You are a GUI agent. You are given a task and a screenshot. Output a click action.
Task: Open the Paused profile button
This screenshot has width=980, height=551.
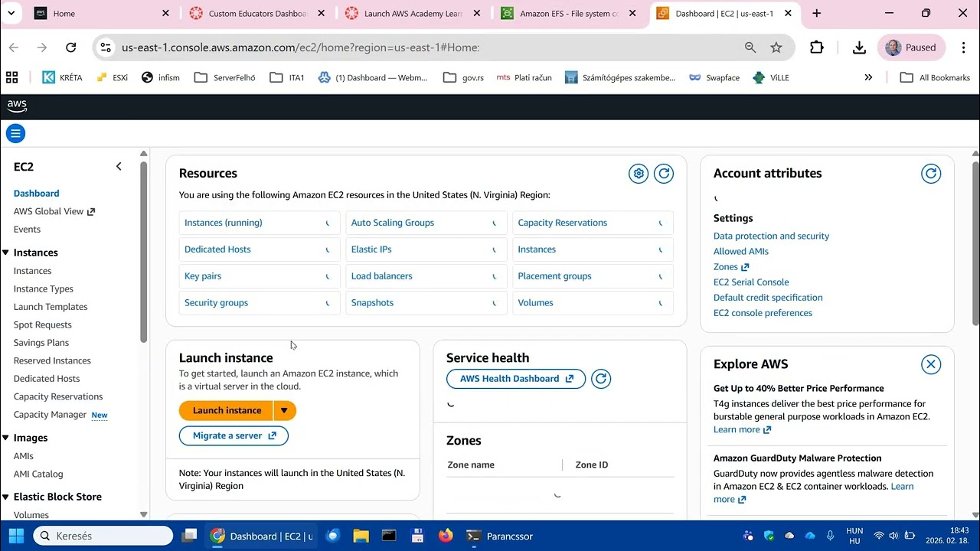911,47
